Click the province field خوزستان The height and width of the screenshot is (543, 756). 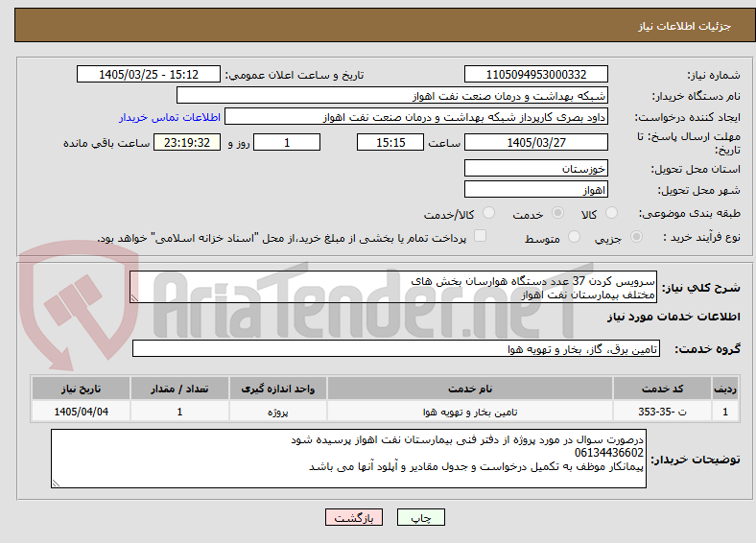[535, 168]
